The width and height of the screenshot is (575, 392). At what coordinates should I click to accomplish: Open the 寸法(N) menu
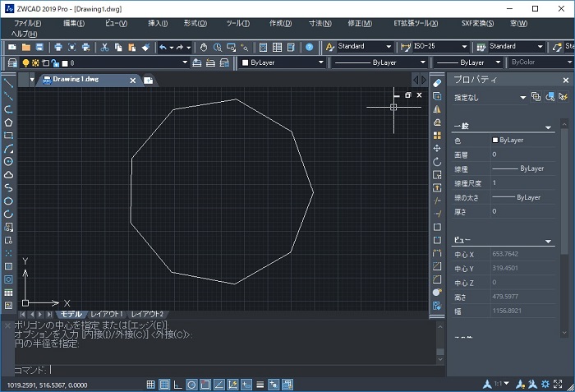click(x=320, y=23)
